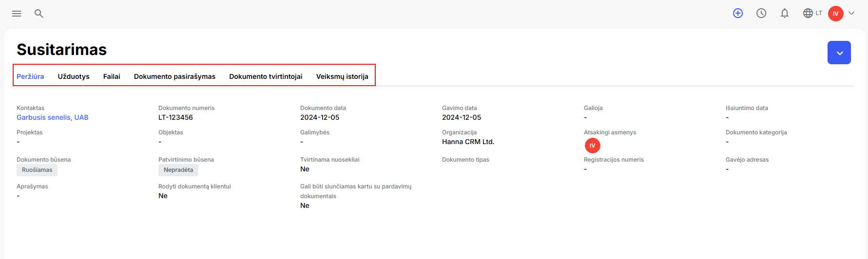868x259 pixels.
Task: Click the Dokumento tipas label
Action: tap(465, 160)
